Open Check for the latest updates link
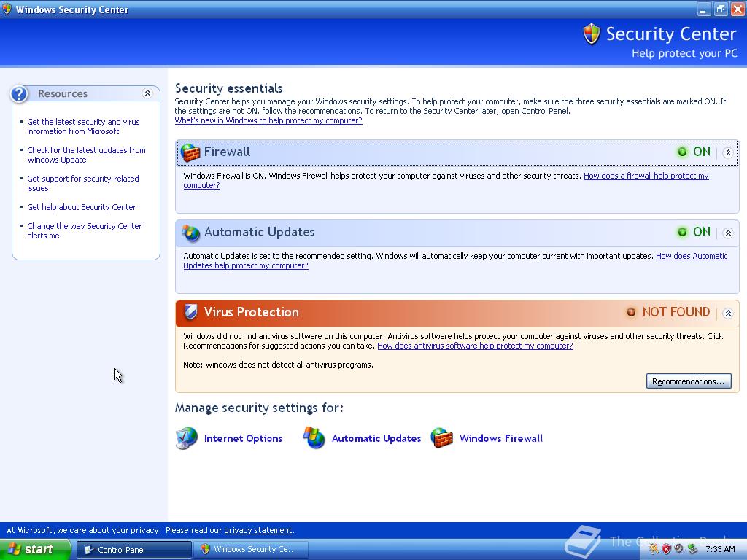747x560 pixels. pyautogui.click(x=86, y=155)
